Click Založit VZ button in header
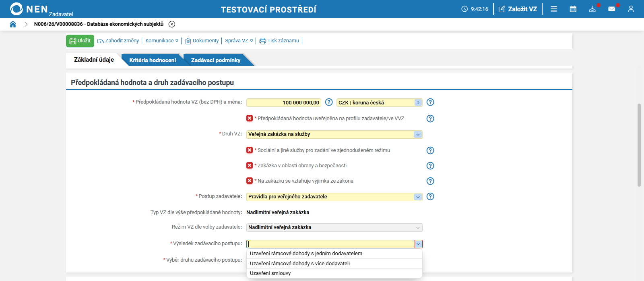 coord(518,9)
